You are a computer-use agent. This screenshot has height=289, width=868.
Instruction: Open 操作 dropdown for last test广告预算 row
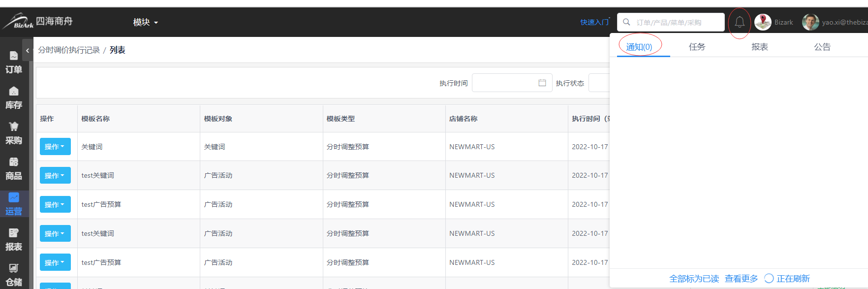coord(55,262)
